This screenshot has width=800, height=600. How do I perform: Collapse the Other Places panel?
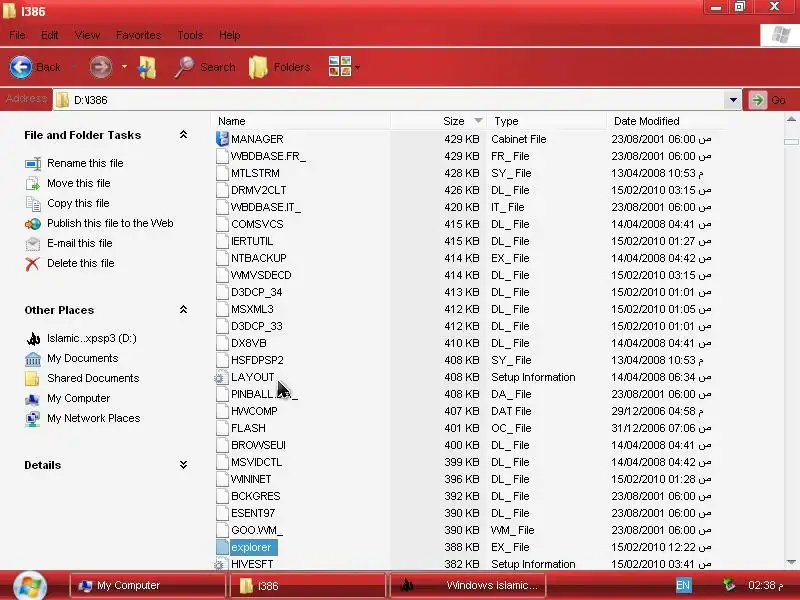click(x=184, y=310)
